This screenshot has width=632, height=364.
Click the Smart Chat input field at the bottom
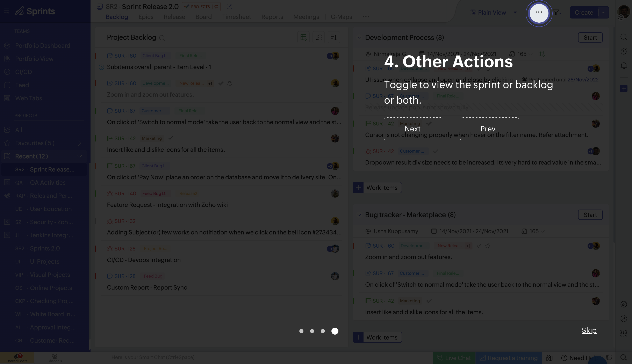(x=153, y=357)
